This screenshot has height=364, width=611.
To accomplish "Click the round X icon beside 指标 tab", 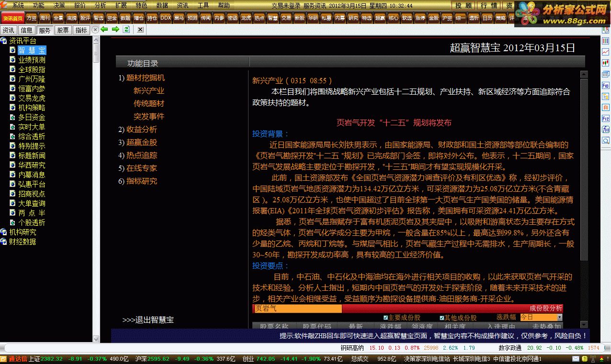I will (x=95, y=30).
